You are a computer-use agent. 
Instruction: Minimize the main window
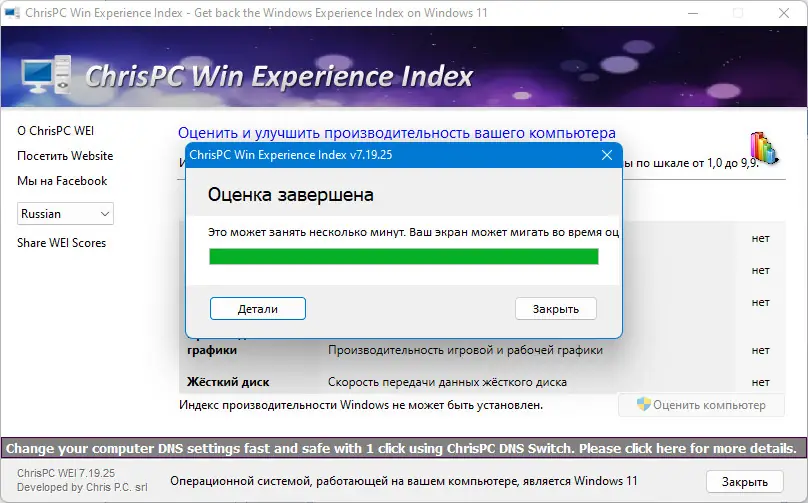click(693, 13)
